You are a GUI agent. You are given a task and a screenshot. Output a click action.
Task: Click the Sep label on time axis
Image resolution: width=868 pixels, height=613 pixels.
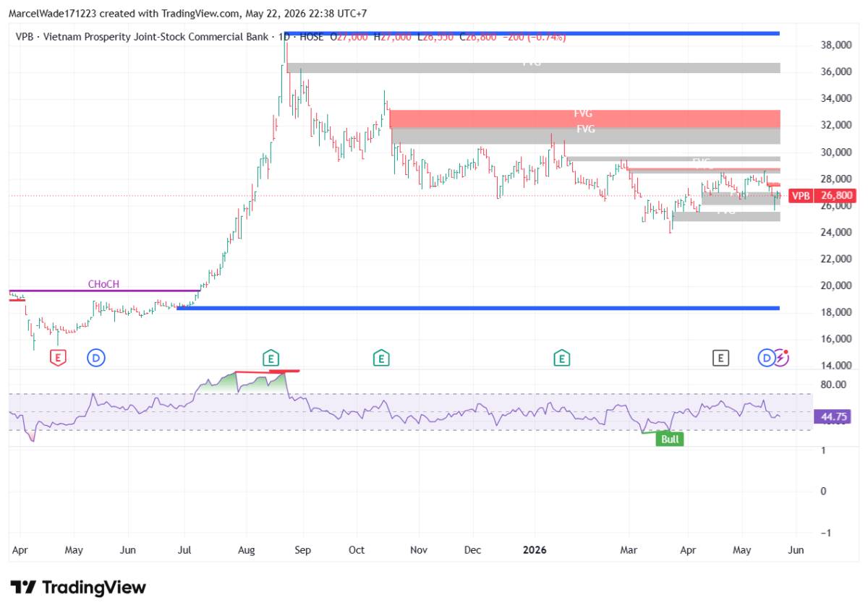[302, 550]
